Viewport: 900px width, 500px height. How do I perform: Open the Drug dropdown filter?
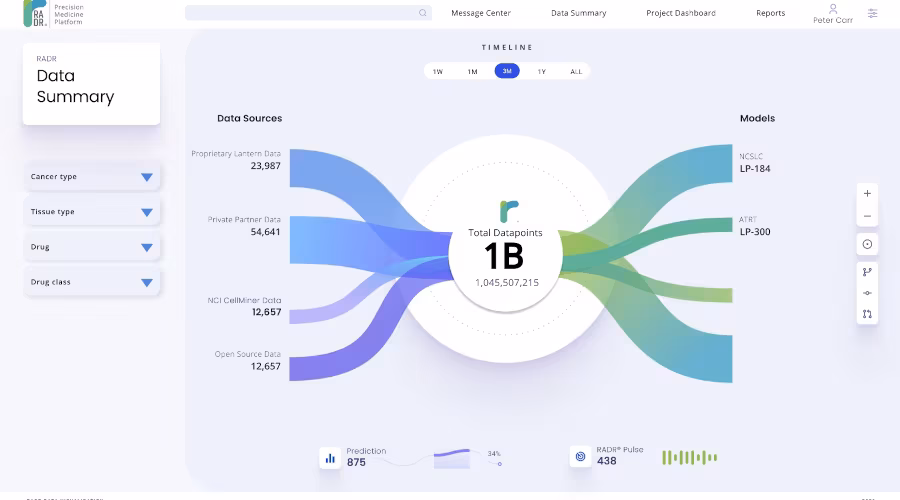92,247
